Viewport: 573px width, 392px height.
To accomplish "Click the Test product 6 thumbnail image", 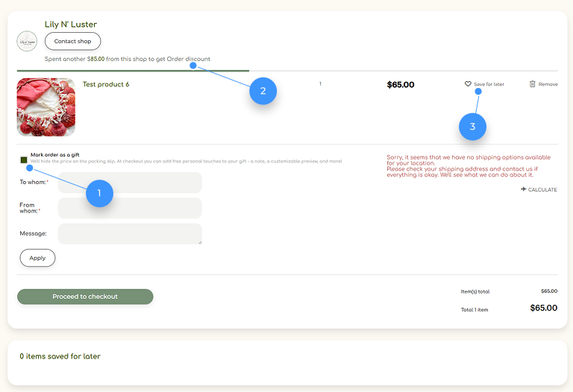I will [46, 107].
